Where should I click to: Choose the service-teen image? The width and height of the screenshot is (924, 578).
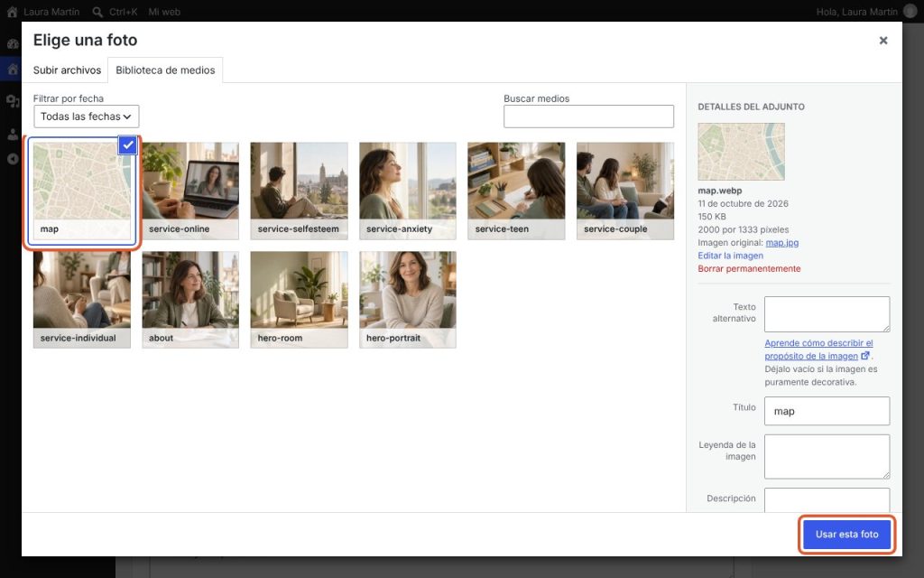click(x=516, y=191)
